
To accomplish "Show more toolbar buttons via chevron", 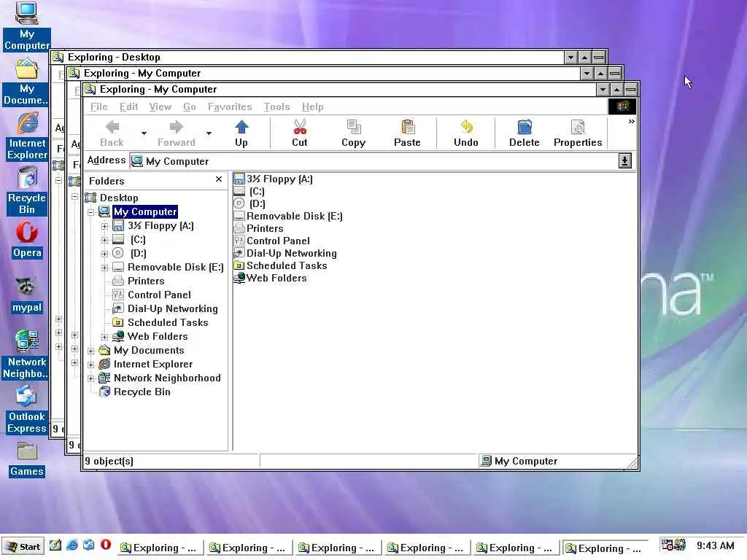I will tap(631, 122).
